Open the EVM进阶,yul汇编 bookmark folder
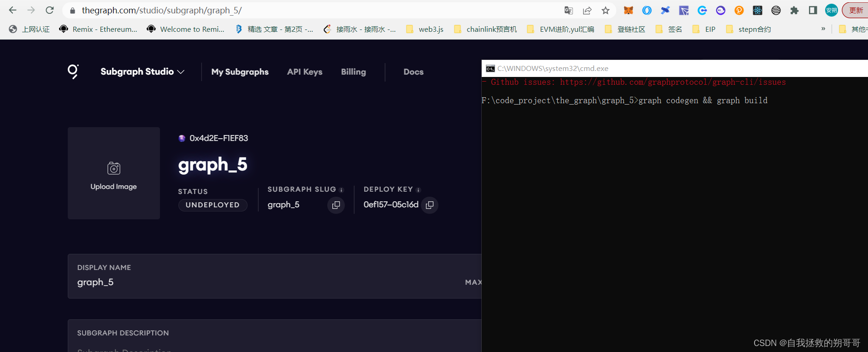868x352 pixels. (x=560, y=29)
